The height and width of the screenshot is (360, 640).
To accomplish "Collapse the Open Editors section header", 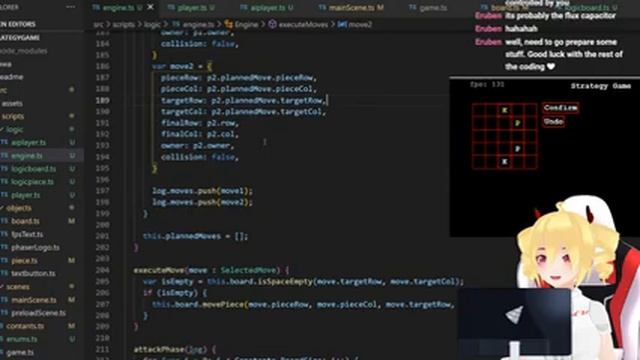I will click(x=18, y=24).
